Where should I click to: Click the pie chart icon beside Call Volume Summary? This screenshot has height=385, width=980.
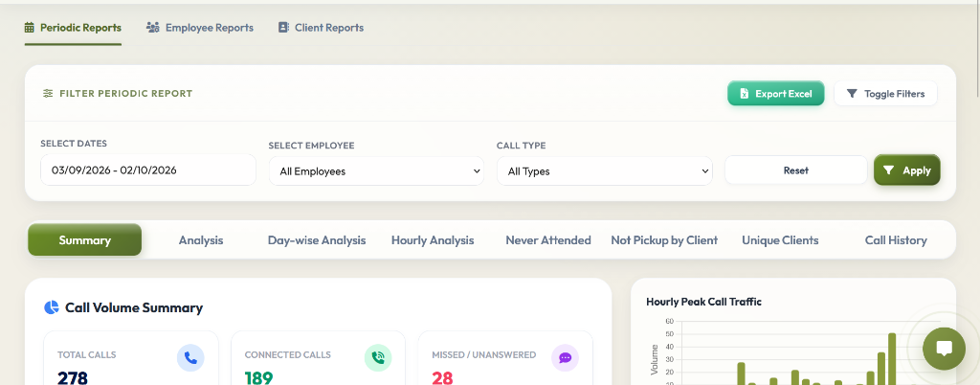[52, 307]
